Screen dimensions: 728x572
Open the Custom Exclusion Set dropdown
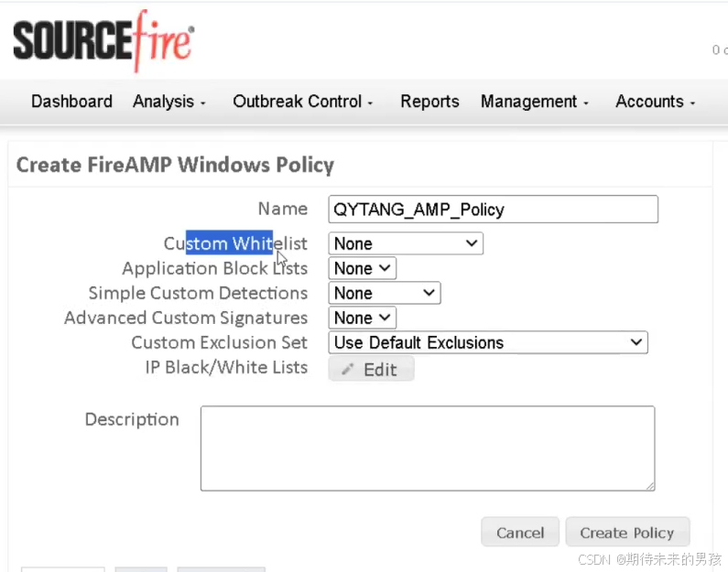coord(488,342)
